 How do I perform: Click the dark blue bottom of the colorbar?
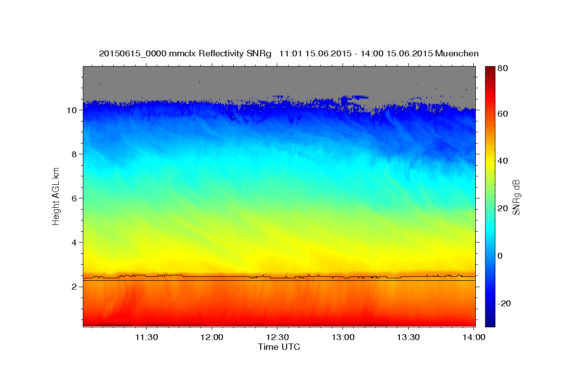490,321
